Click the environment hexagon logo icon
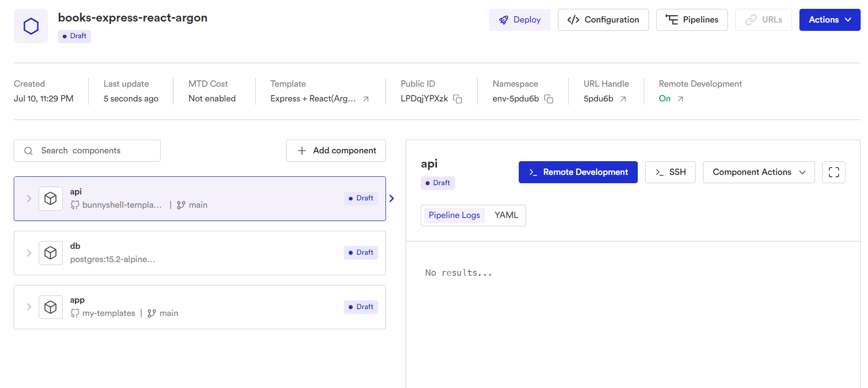 (x=31, y=26)
